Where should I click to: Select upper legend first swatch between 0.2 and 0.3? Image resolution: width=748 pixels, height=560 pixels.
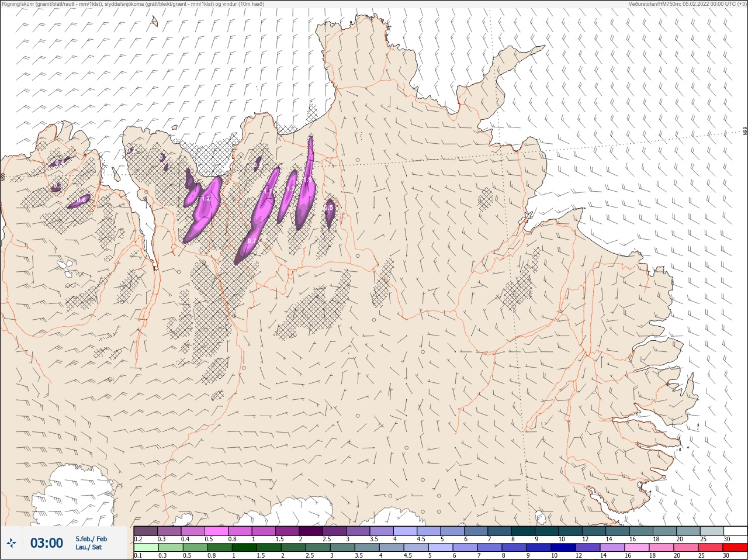click(146, 531)
